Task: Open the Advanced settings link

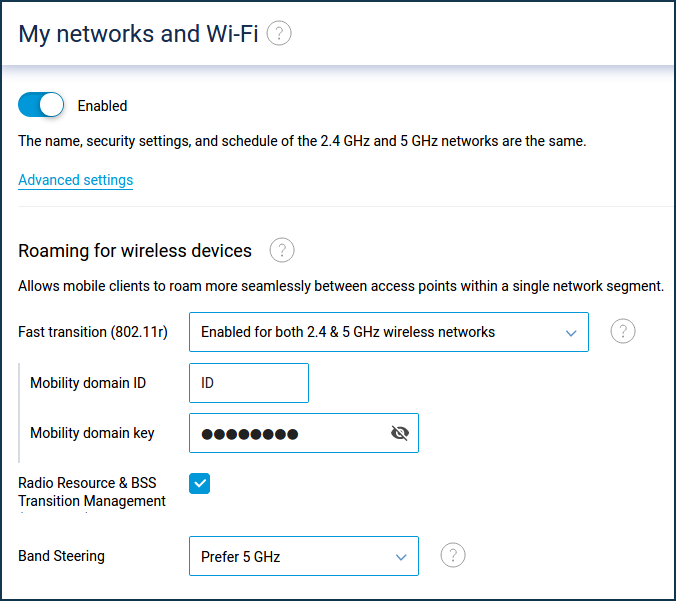Action: (75, 180)
